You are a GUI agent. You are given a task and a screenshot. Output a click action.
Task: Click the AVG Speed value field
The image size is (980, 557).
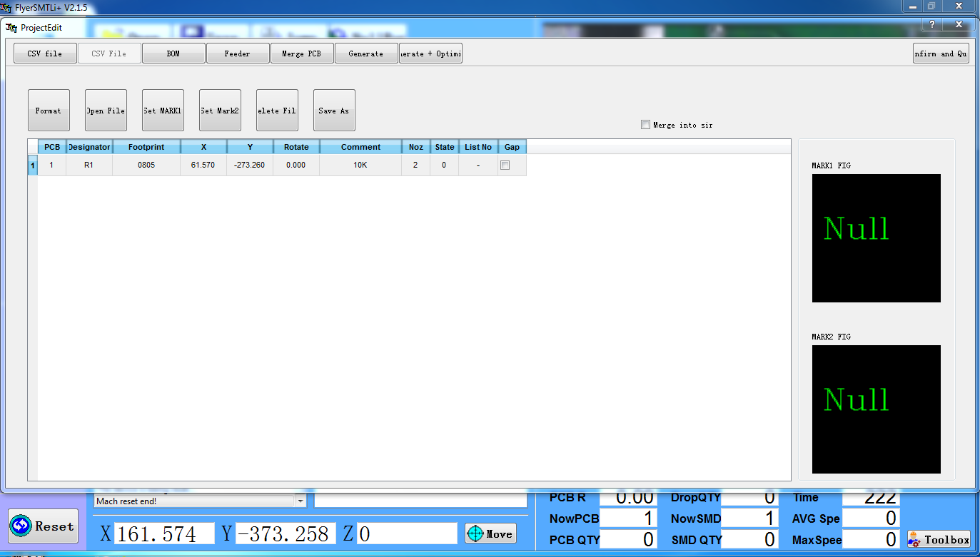tap(871, 518)
